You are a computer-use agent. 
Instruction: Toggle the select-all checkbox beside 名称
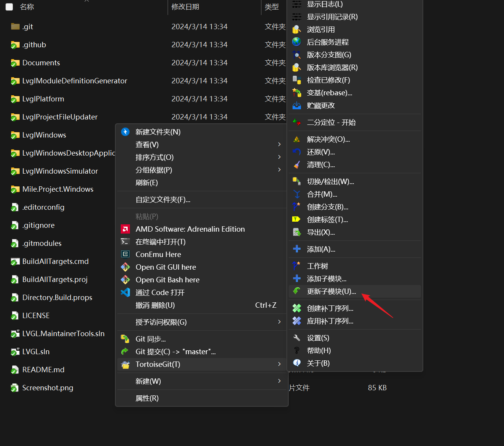point(9,7)
